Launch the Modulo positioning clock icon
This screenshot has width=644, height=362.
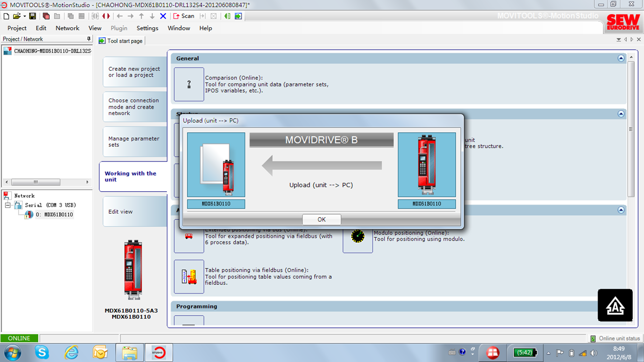click(358, 236)
